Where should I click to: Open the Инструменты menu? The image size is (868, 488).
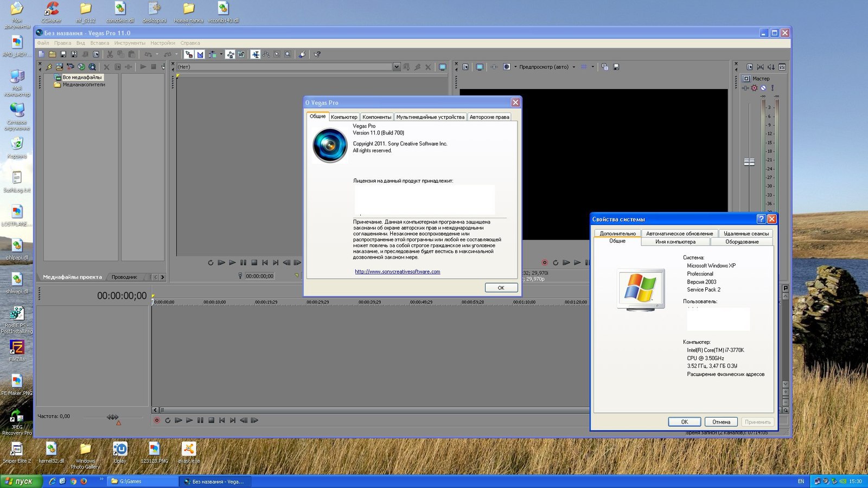(130, 43)
